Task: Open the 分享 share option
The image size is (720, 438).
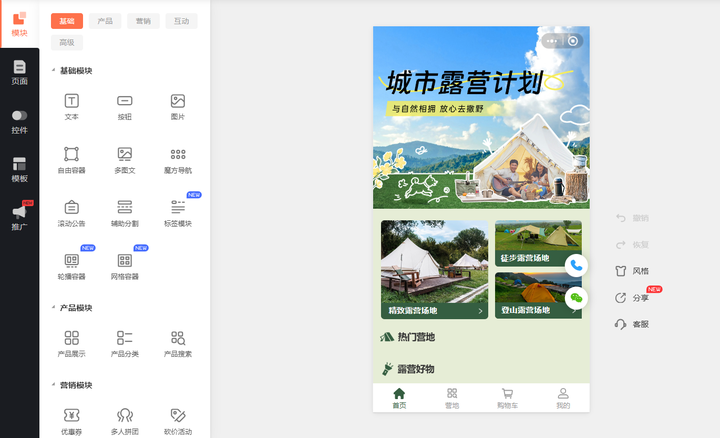Action: [632, 298]
